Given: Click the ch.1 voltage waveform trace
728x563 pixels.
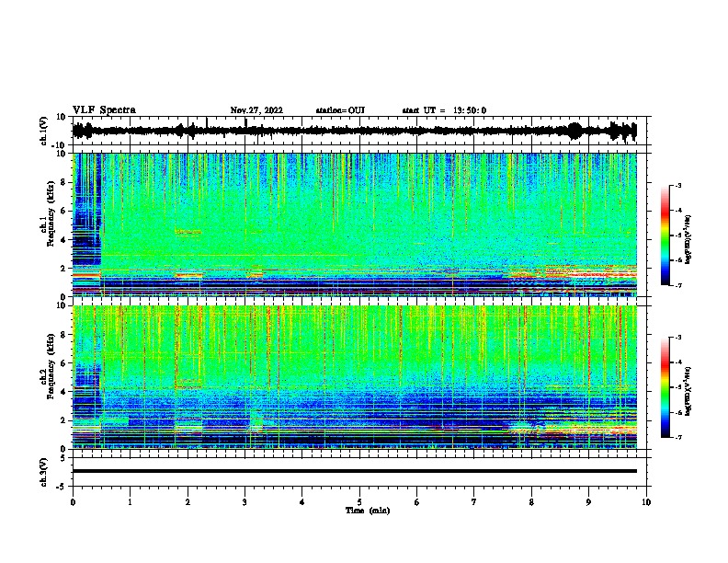Looking at the screenshot, I should (354, 131).
